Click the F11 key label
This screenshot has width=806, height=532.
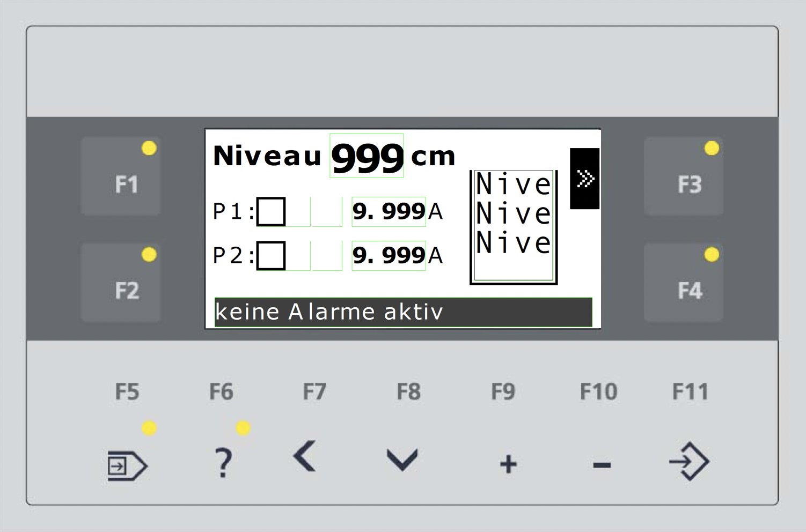pos(690,391)
